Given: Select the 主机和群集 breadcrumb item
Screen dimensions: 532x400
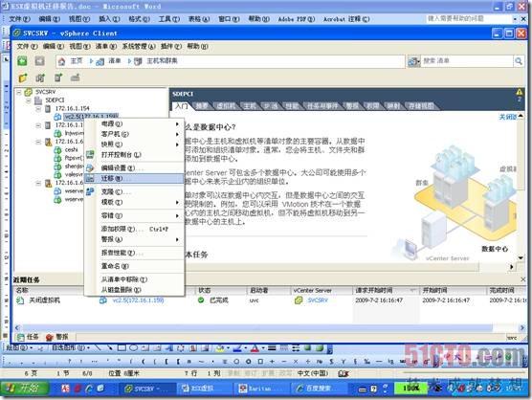Looking at the screenshot, I should 162,61.
